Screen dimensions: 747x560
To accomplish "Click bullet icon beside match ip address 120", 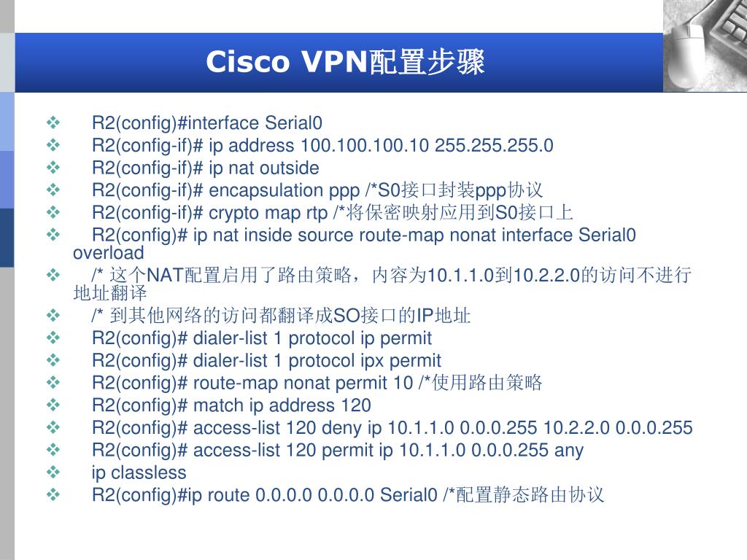I will (x=53, y=405).
